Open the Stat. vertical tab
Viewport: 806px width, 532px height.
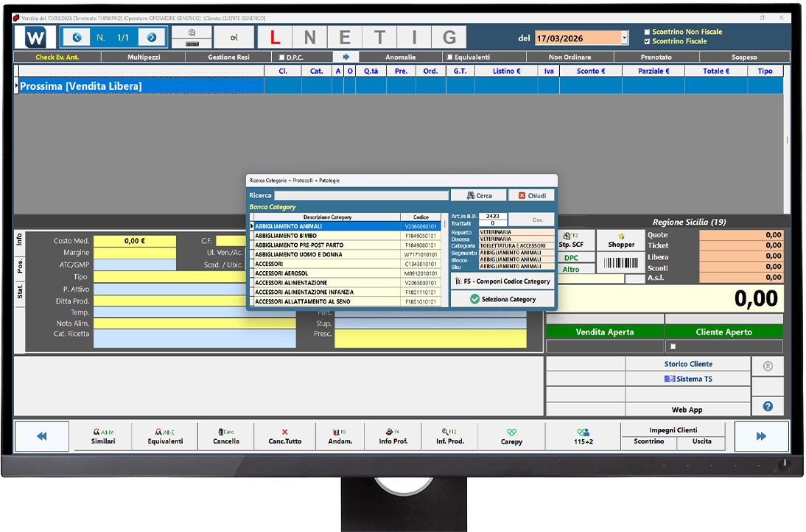[x=20, y=293]
